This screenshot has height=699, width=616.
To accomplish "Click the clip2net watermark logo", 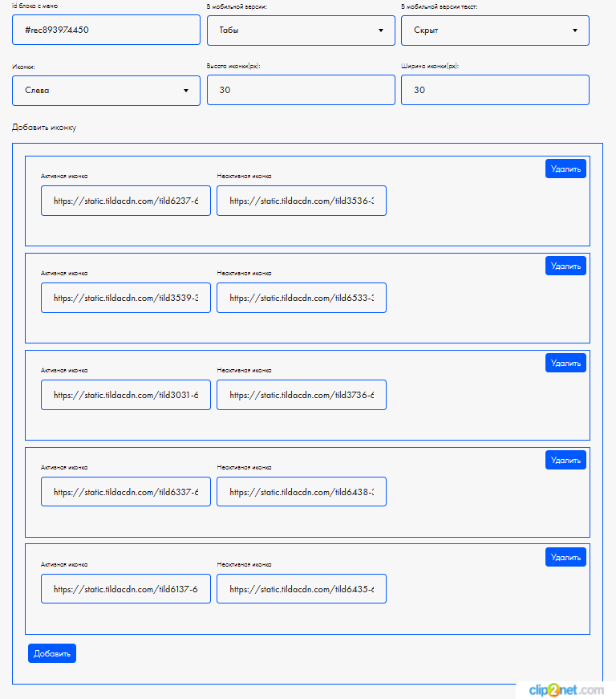I will 565,690.
